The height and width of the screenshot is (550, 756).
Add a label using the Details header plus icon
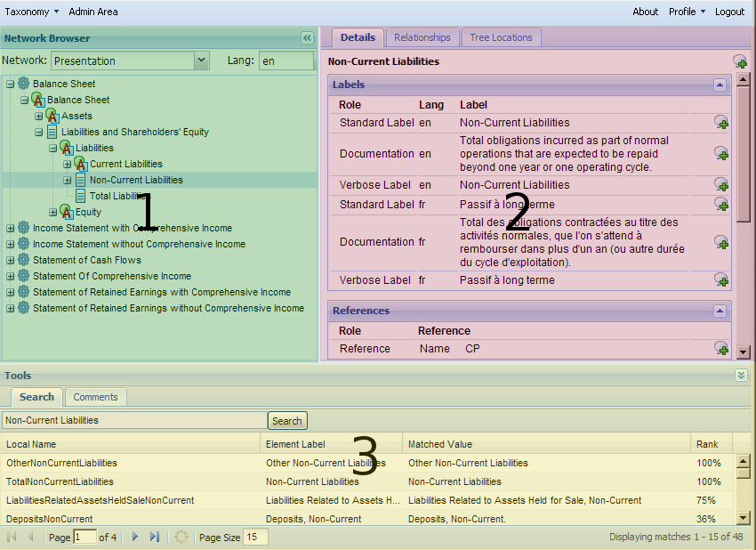click(x=741, y=62)
